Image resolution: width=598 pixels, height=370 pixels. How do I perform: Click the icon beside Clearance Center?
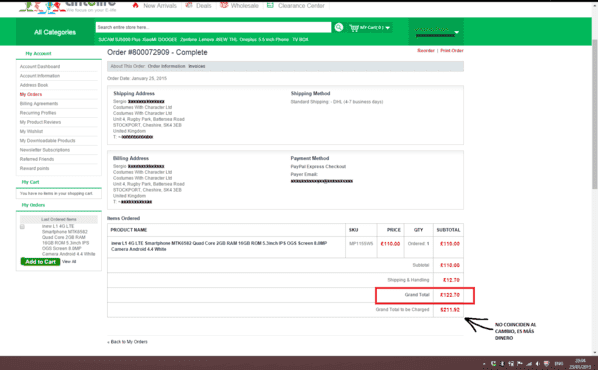coord(270,5)
